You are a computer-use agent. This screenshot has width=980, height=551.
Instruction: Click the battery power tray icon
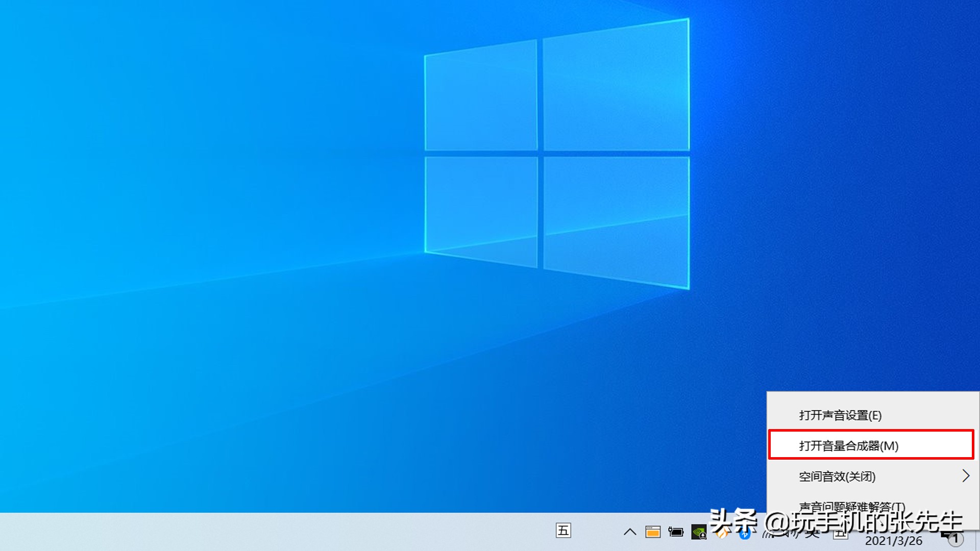click(x=676, y=532)
